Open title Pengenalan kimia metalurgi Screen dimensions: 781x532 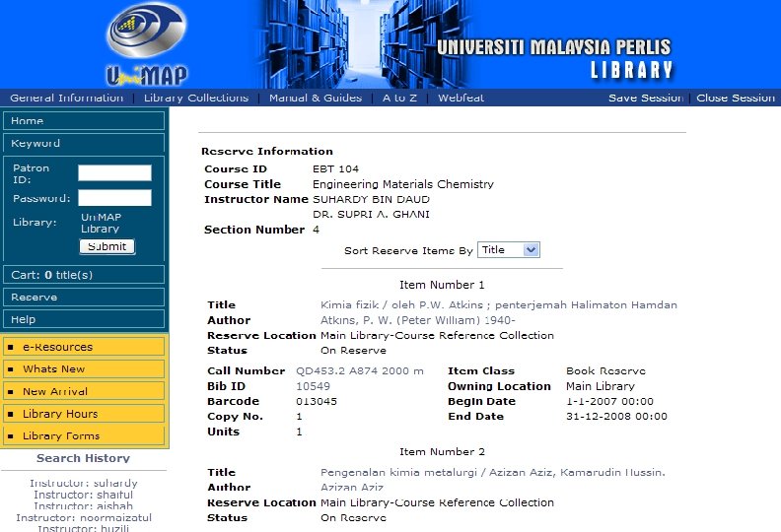tap(493, 472)
